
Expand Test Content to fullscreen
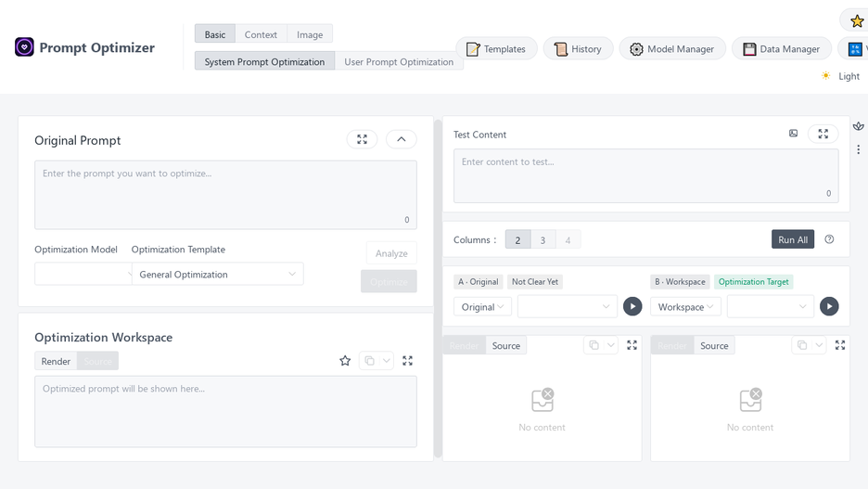(823, 134)
